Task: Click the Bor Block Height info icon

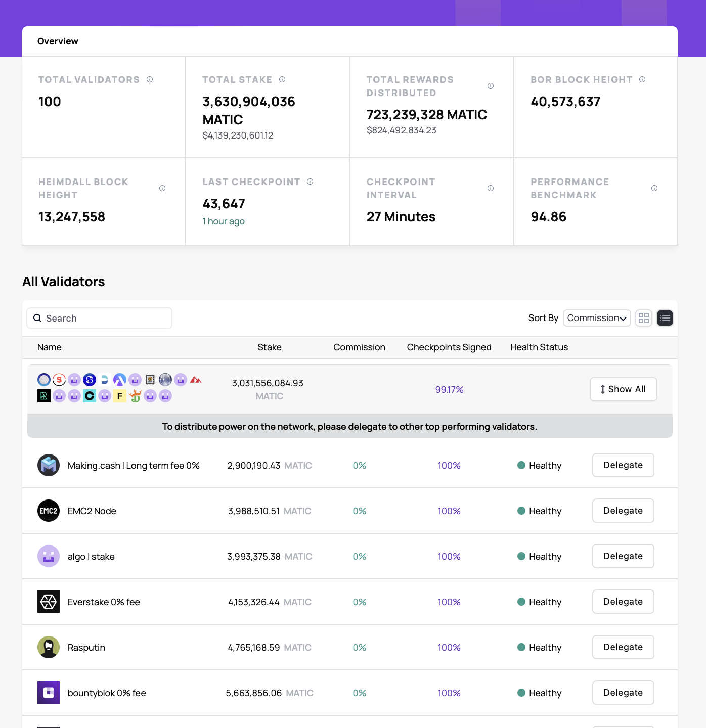Action: point(642,79)
